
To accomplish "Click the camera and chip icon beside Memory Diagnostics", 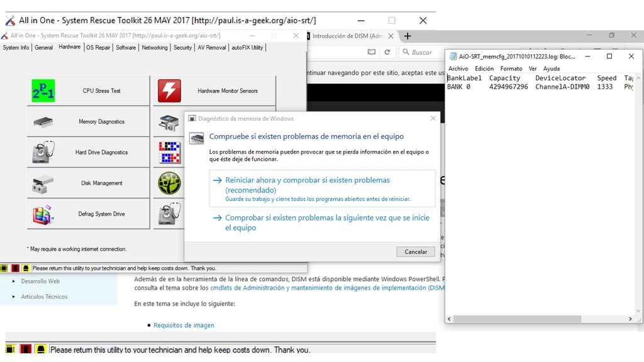I will [169, 123].
